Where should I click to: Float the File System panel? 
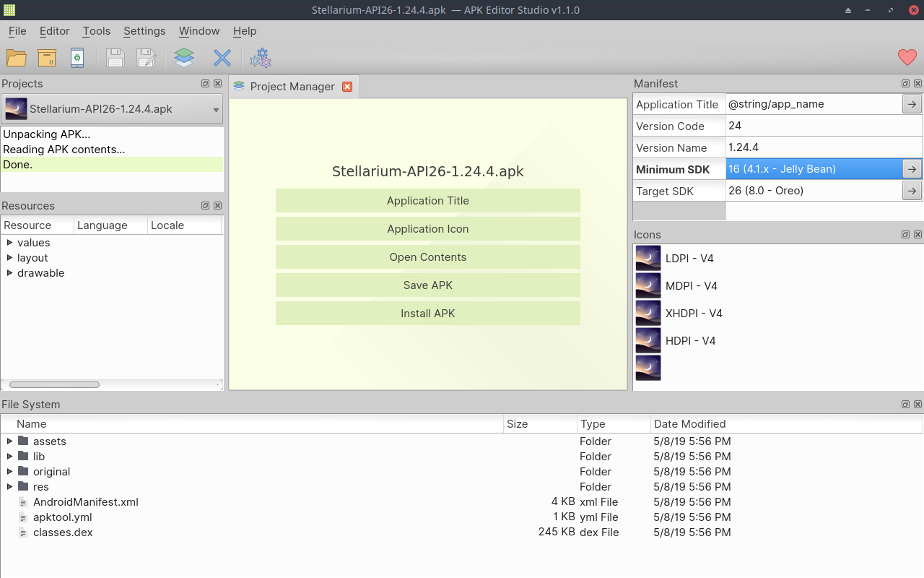(x=906, y=405)
